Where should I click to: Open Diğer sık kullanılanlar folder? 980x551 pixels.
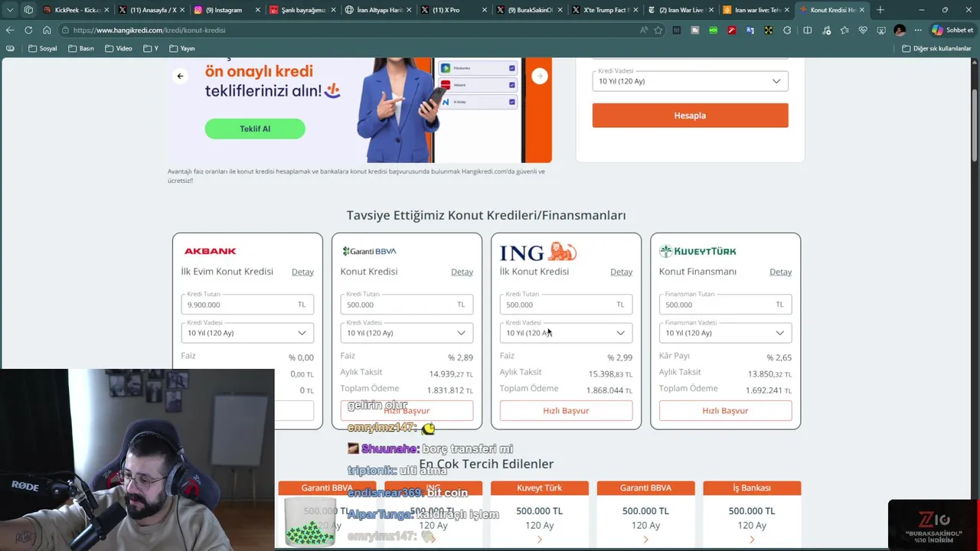[x=936, y=48]
